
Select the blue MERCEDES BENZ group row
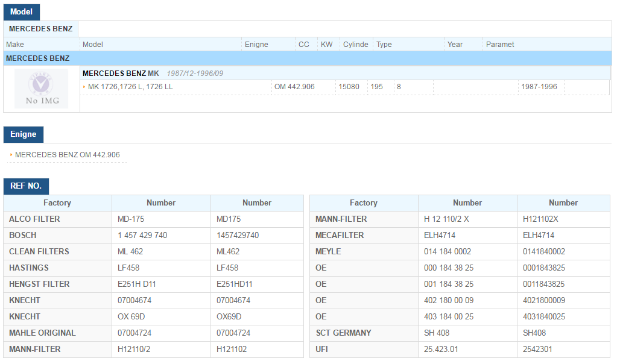click(x=308, y=58)
